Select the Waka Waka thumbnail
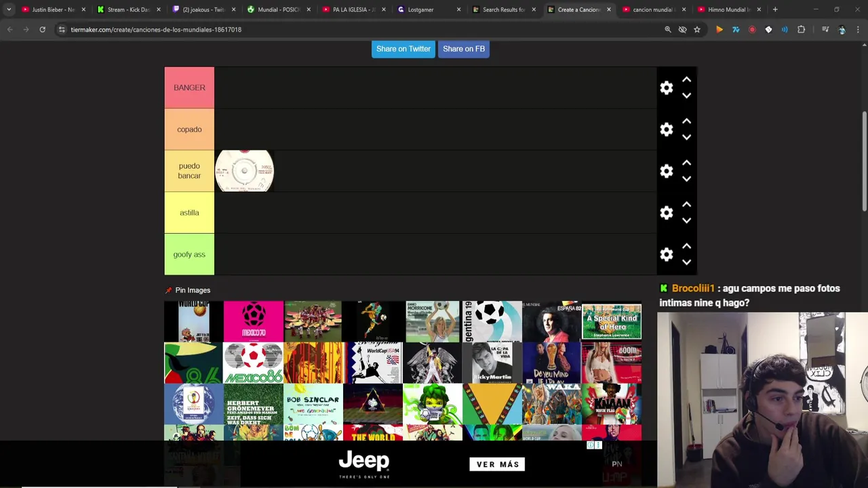This screenshot has height=488, width=868. [552, 404]
